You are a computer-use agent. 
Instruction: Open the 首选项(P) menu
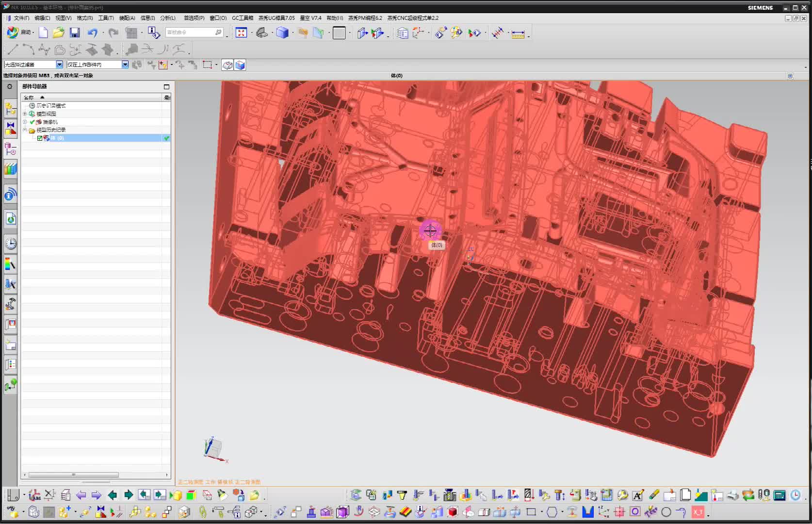[x=194, y=18]
